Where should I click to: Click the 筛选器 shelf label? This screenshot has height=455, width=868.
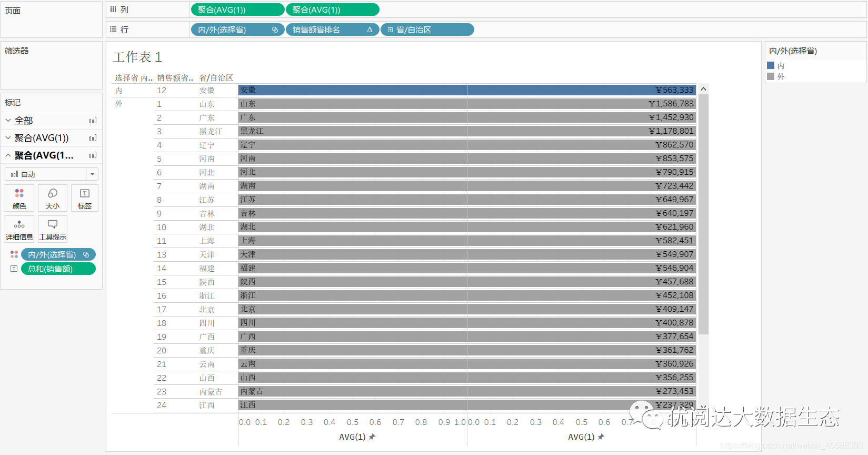[x=17, y=51]
